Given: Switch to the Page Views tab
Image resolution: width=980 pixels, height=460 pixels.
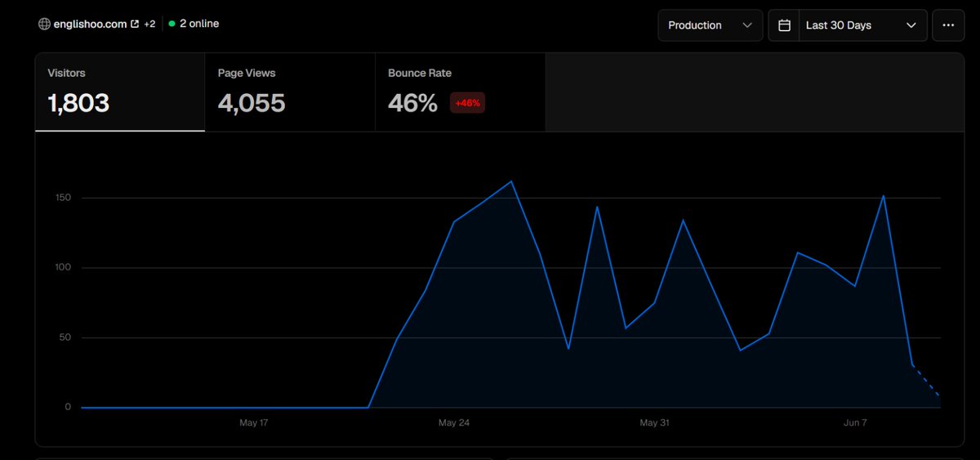Looking at the screenshot, I should [290, 92].
